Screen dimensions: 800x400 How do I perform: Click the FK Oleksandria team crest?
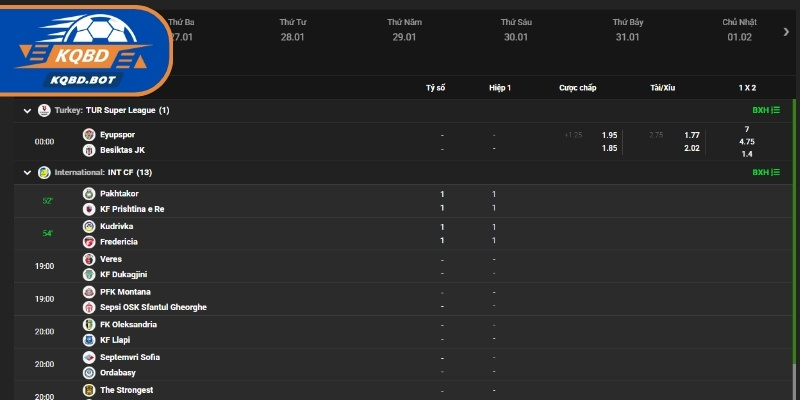pos(89,324)
